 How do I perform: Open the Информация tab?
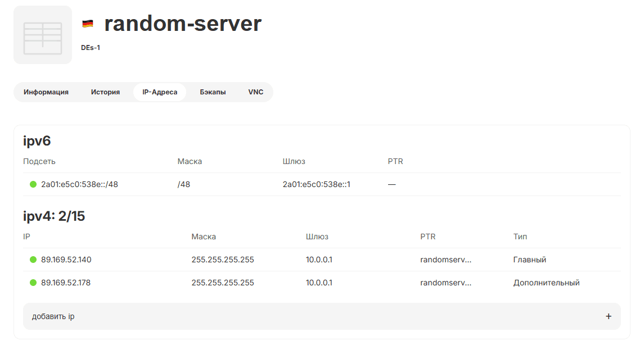point(46,92)
